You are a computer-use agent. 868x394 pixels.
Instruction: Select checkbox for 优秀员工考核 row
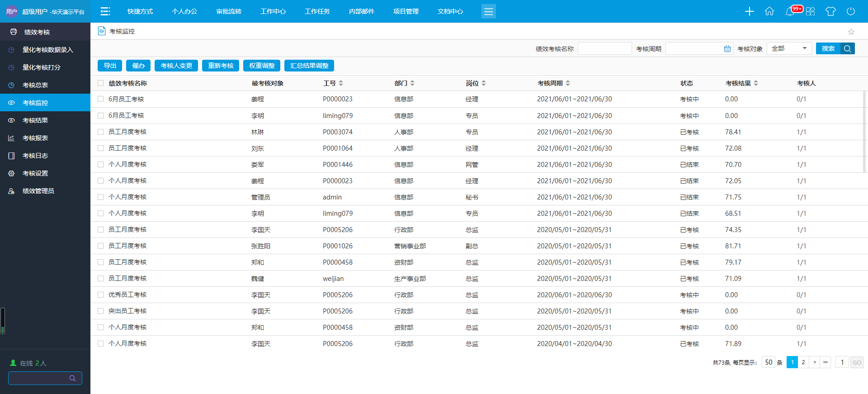[101, 295]
